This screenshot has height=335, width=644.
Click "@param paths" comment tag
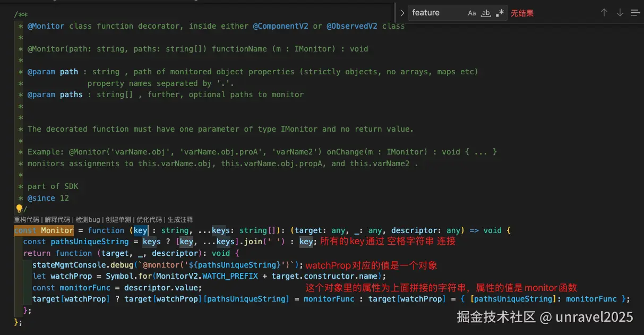tap(55, 95)
